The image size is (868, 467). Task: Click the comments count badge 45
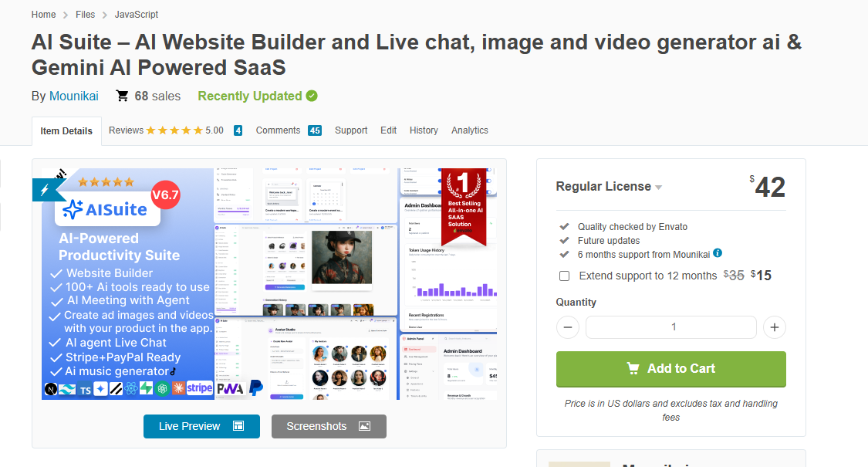point(315,130)
